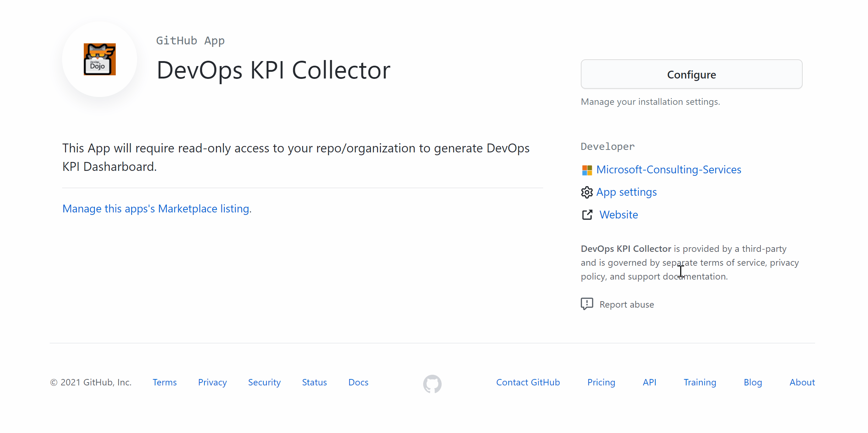Click the 'Developer' section heading
This screenshot has width=868, height=433.
tap(607, 146)
